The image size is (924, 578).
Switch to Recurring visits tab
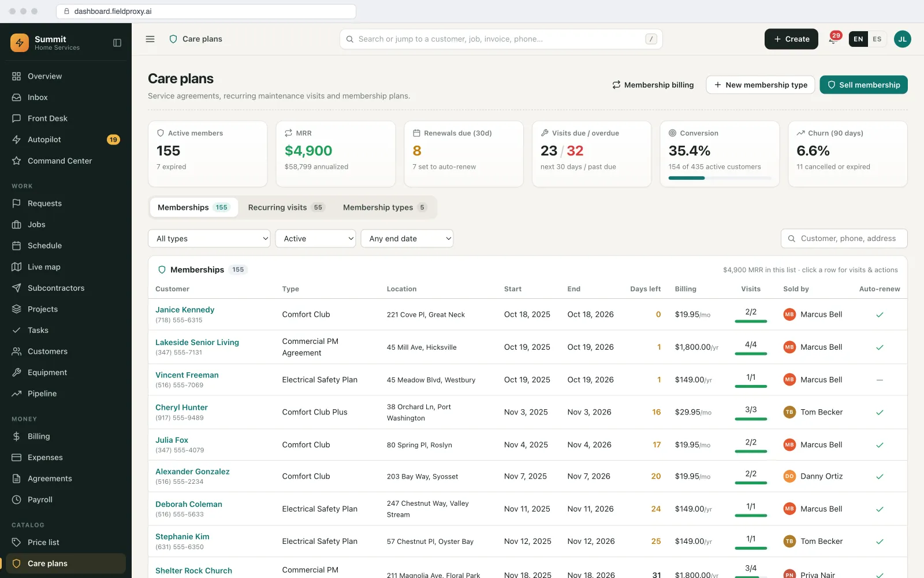[286, 208]
